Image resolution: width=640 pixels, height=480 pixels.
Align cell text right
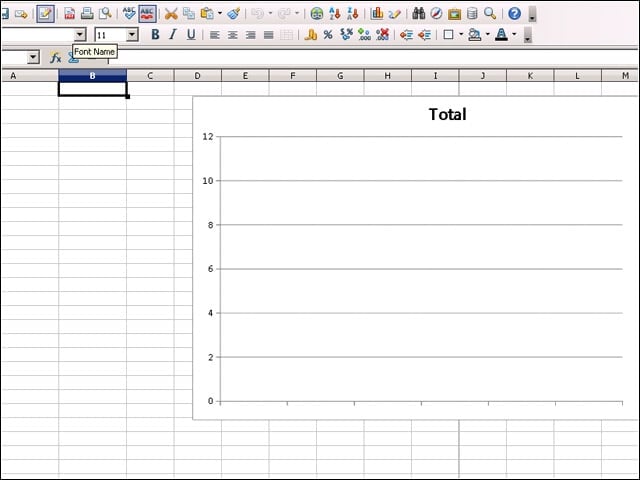(251, 35)
